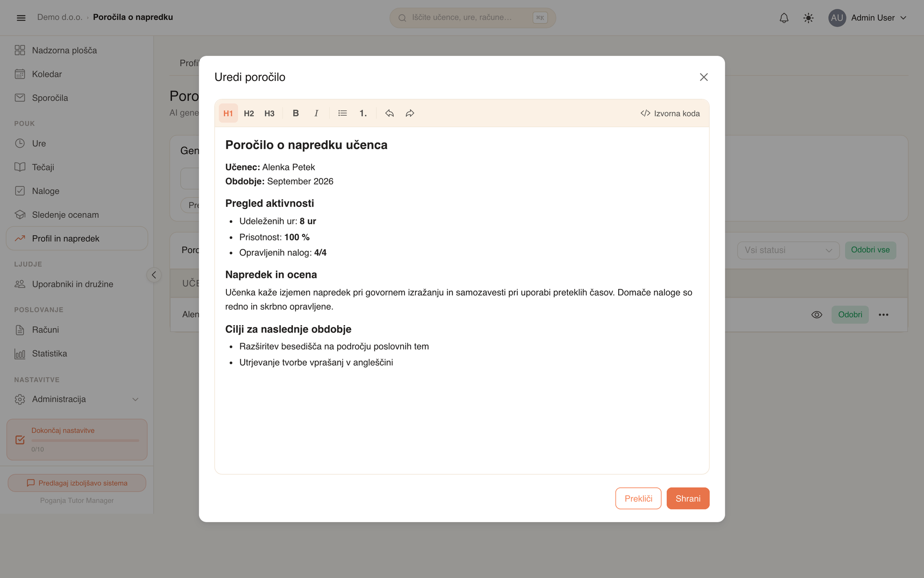Open Sledenje ocenam in sidebar

coord(77,215)
